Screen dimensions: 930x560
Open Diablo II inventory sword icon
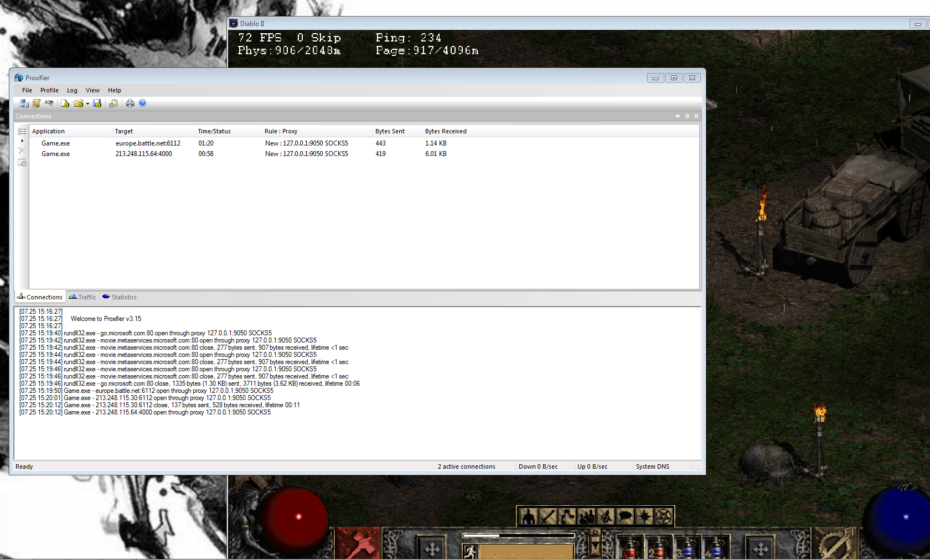click(x=547, y=517)
